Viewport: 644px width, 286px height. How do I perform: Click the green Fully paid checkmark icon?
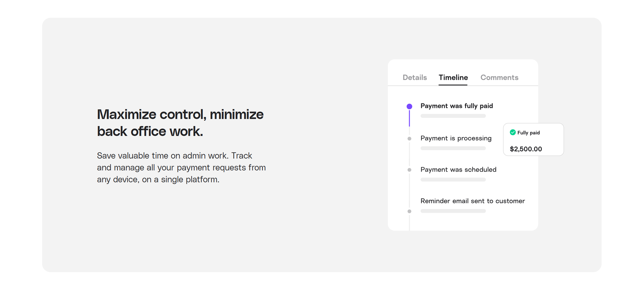(x=513, y=132)
